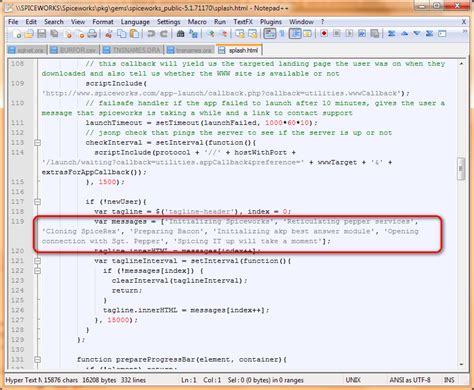This screenshot has width=474, height=390.
Task: Click the ANSI as UTF-8 encoding status
Action: 410,380
